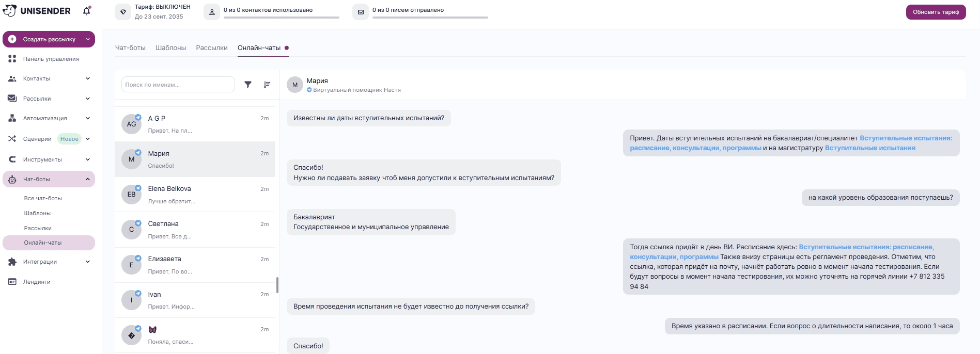Image resolution: width=980 pixels, height=354 pixels.
Task: Collapse the Chat-bots sidebar section
Action: pyautogui.click(x=88, y=179)
